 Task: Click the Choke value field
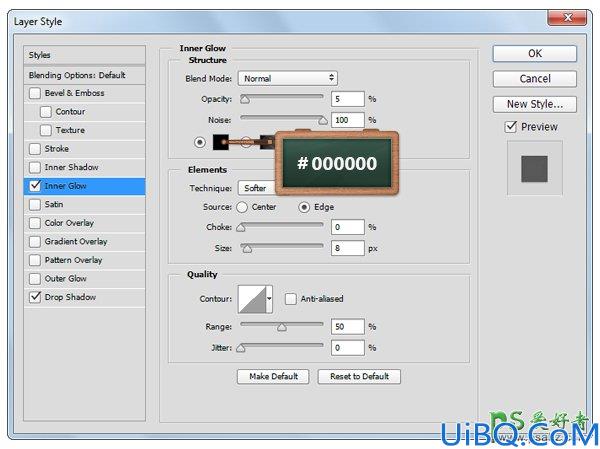click(x=348, y=227)
